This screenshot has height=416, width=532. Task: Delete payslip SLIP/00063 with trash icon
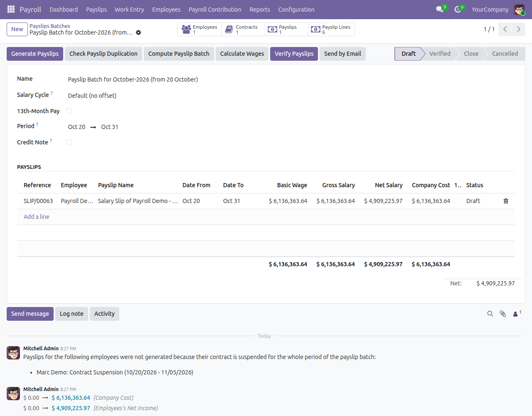tap(506, 201)
